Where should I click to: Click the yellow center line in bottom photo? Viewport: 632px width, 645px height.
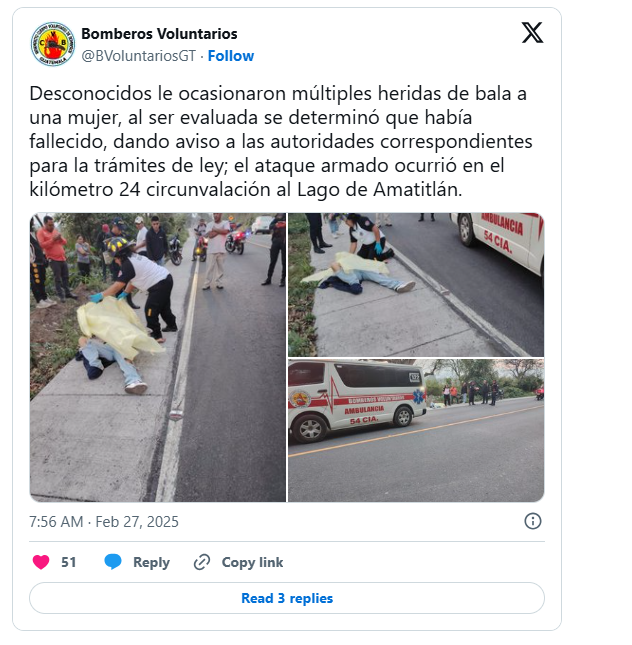click(416, 431)
